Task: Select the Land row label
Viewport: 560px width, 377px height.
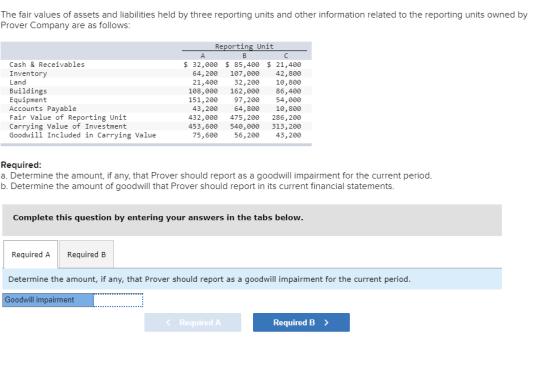Action: tap(18, 82)
